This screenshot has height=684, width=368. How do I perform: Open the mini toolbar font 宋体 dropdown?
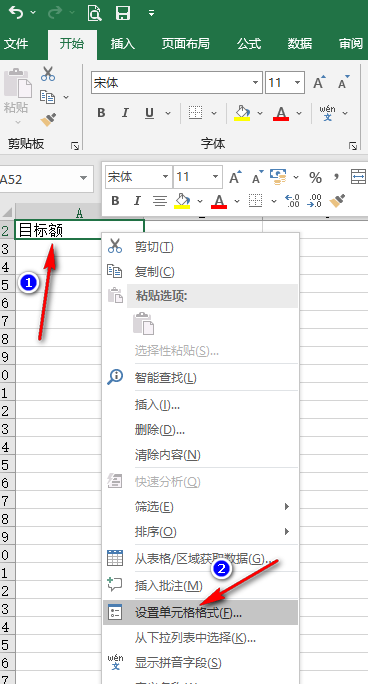pos(166,177)
